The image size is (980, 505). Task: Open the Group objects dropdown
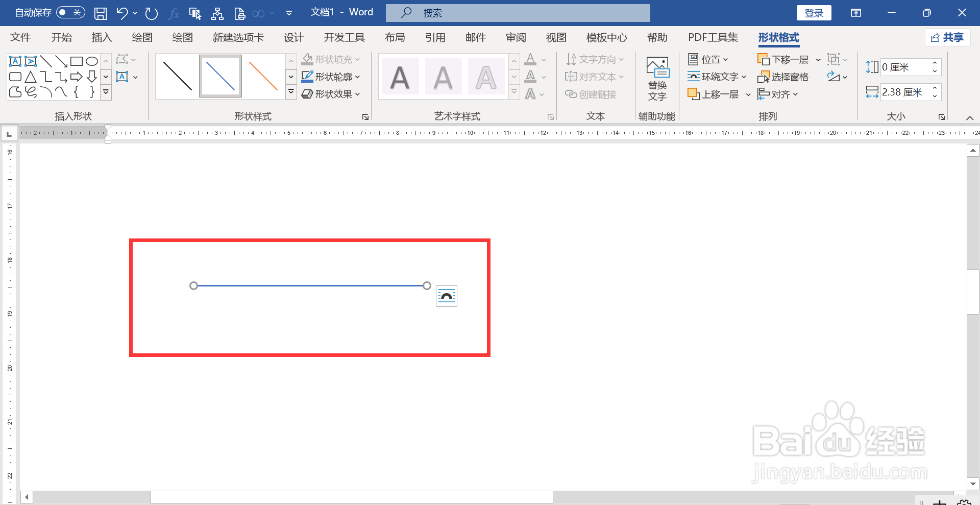click(837, 59)
